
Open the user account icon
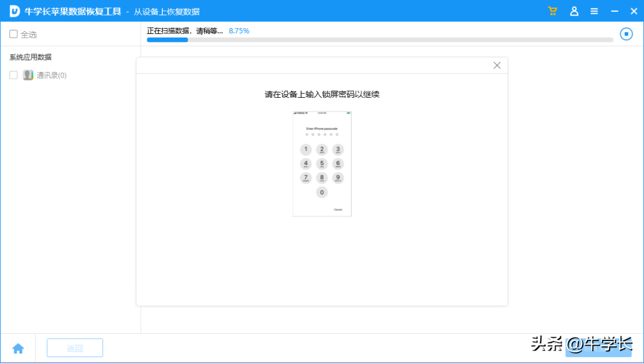(574, 11)
